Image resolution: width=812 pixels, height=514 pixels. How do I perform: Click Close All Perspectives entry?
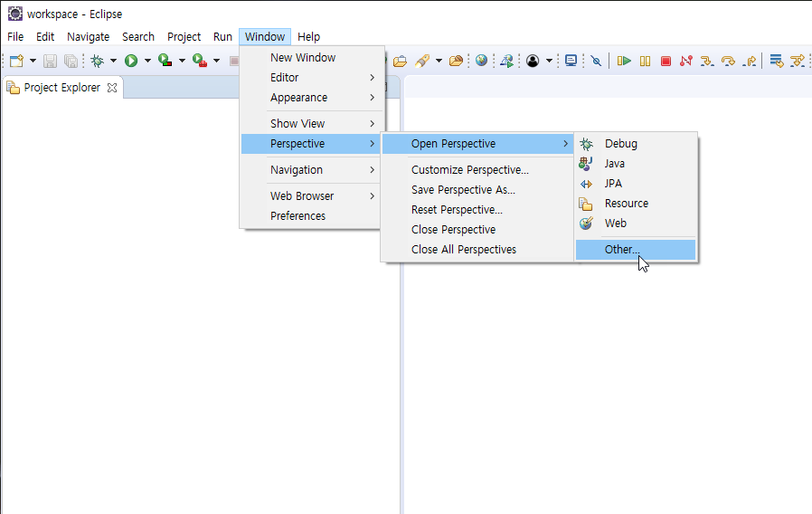(477, 249)
